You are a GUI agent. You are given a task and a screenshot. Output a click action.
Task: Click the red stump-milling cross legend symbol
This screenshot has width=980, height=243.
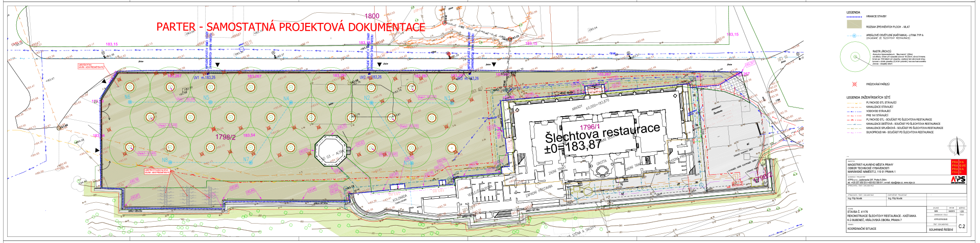pos(854,84)
